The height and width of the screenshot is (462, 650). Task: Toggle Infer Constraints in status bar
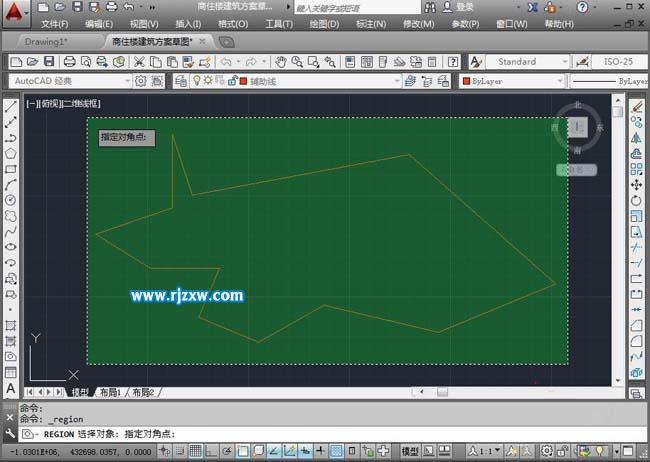click(x=165, y=451)
